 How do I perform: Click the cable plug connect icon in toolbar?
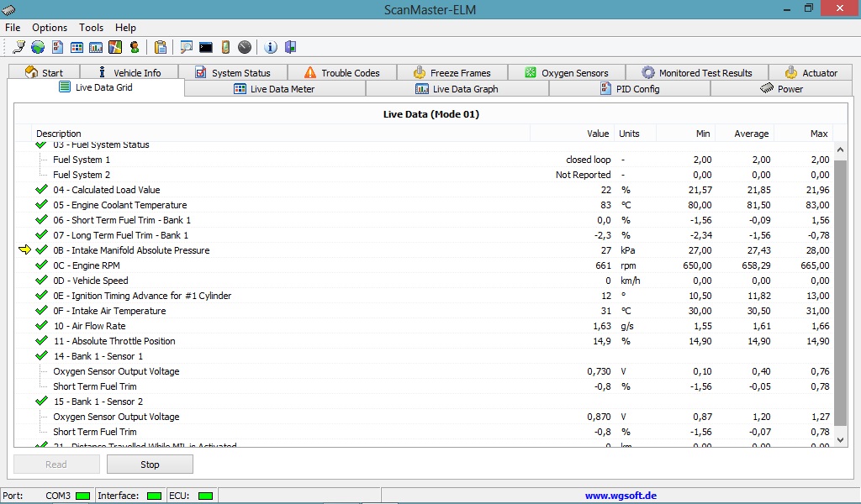18,47
